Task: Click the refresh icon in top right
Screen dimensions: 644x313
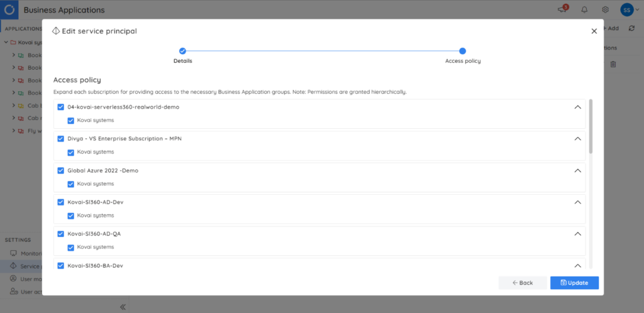Action: [x=631, y=28]
